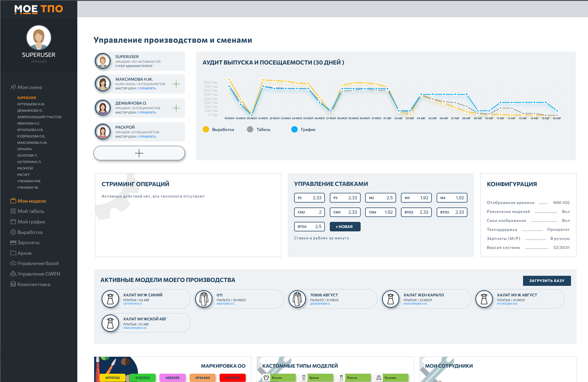Click the Управление базой cloud icon
Screen dimensions: 588x382
click(x=13, y=264)
